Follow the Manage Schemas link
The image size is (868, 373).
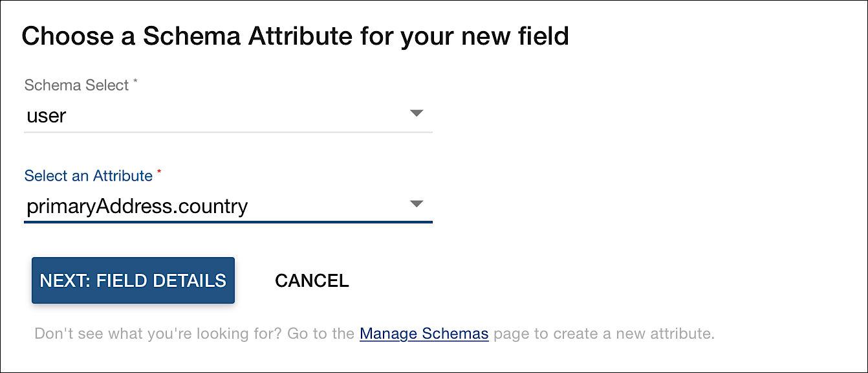point(424,334)
